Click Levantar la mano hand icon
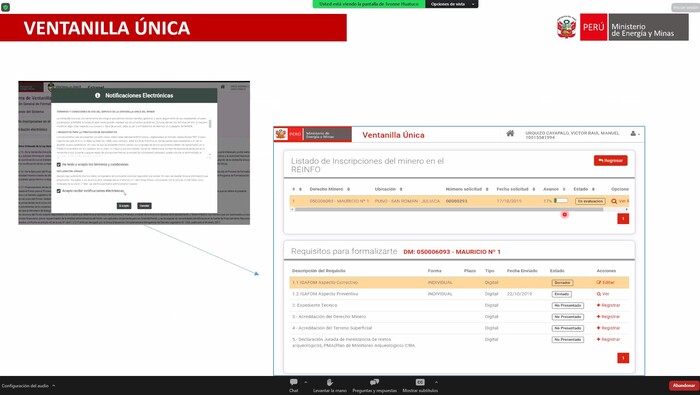The width and height of the screenshot is (700, 395). (x=329, y=382)
